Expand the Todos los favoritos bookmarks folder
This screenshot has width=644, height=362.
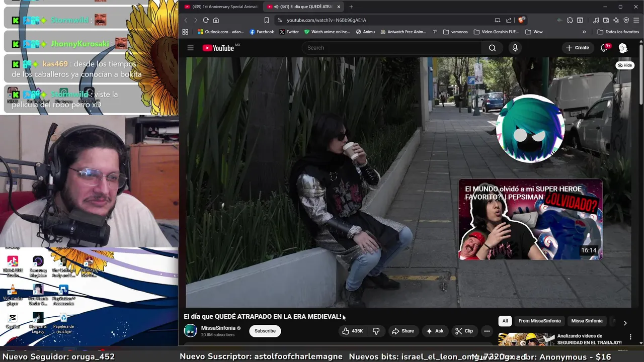click(x=618, y=32)
